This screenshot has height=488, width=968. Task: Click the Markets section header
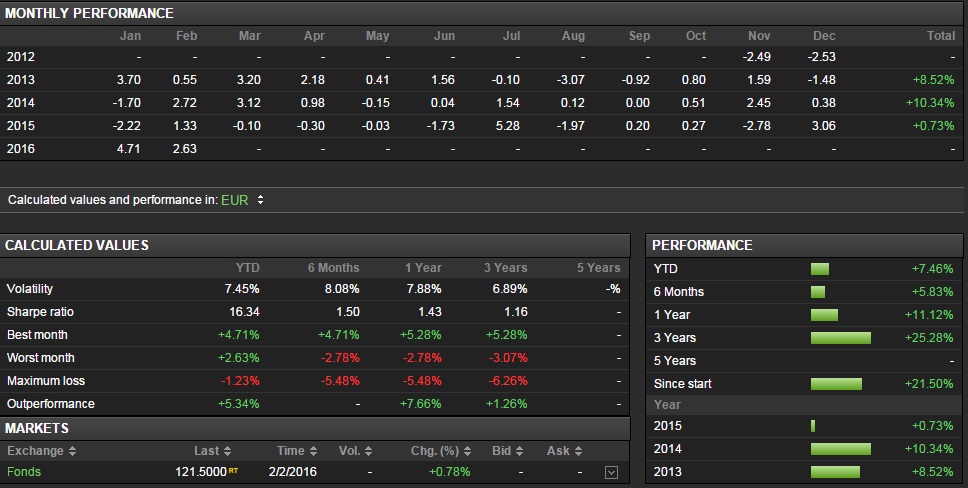pyautogui.click(x=37, y=428)
